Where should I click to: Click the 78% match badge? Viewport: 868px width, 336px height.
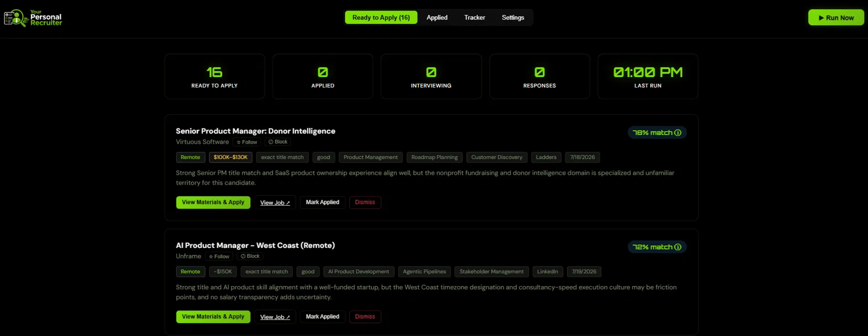coord(657,133)
